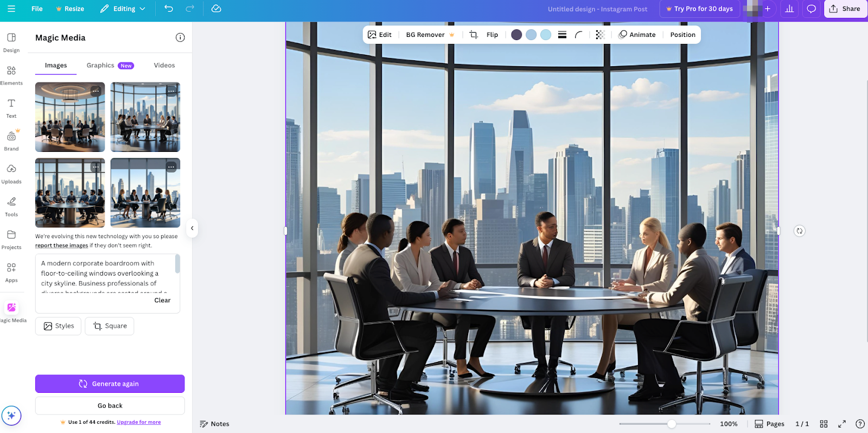Open the analytics bar chart icon

click(x=789, y=9)
